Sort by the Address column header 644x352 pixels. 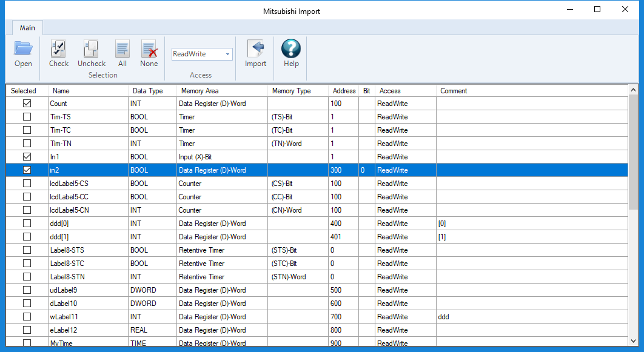tap(344, 91)
